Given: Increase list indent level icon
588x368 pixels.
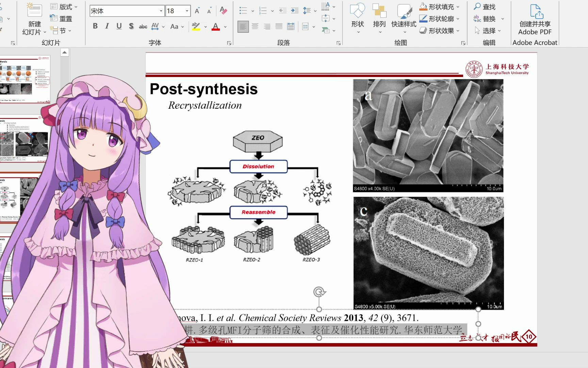Looking at the screenshot, I should (295, 11).
